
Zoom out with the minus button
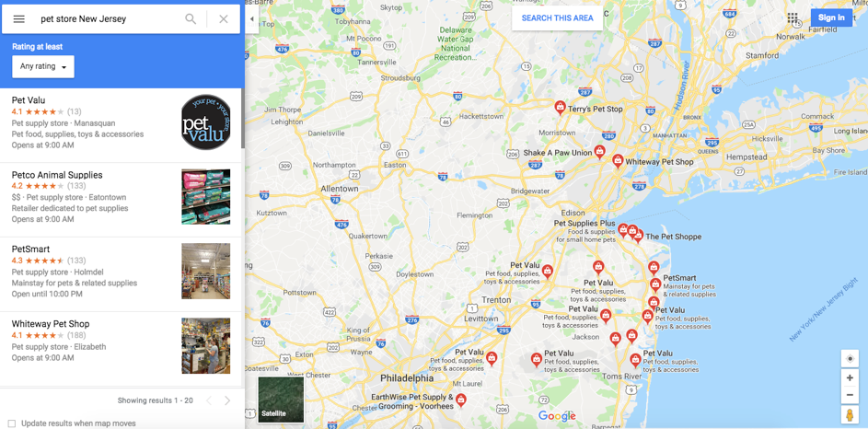[850, 395]
